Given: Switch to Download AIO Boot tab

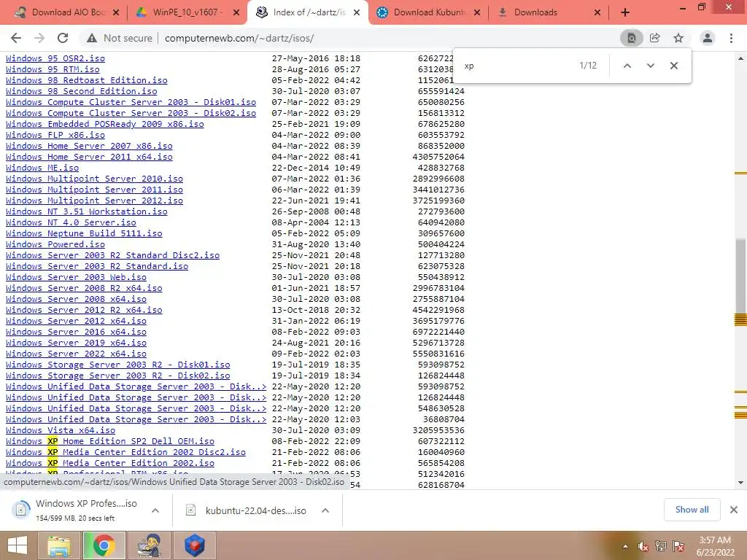Looking at the screenshot, I should (x=66, y=12).
